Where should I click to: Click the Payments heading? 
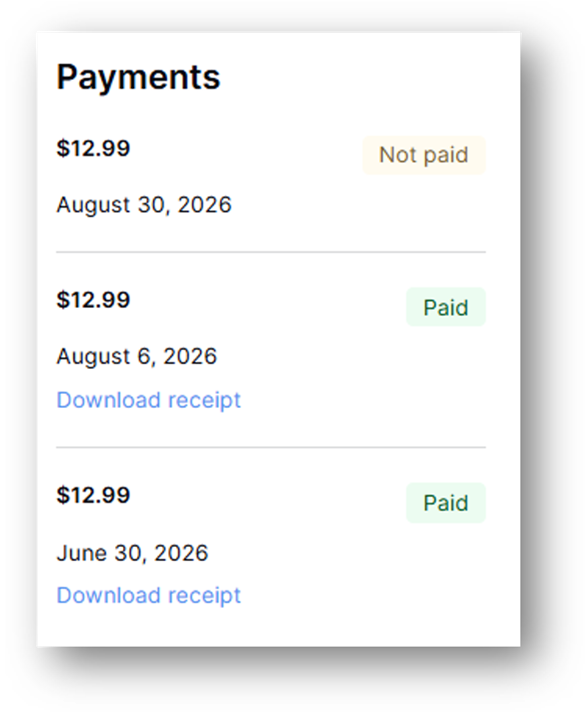pyautogui.click(x=138, y=77)
